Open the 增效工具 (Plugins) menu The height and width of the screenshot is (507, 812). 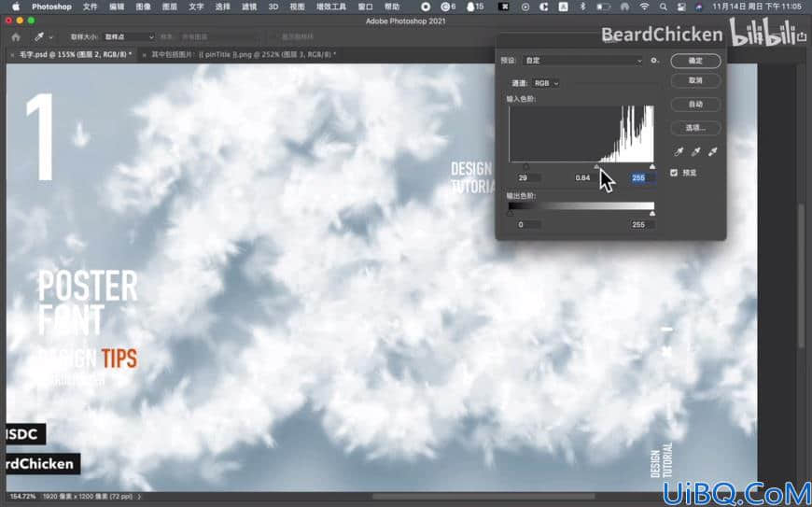click(331, 7)
